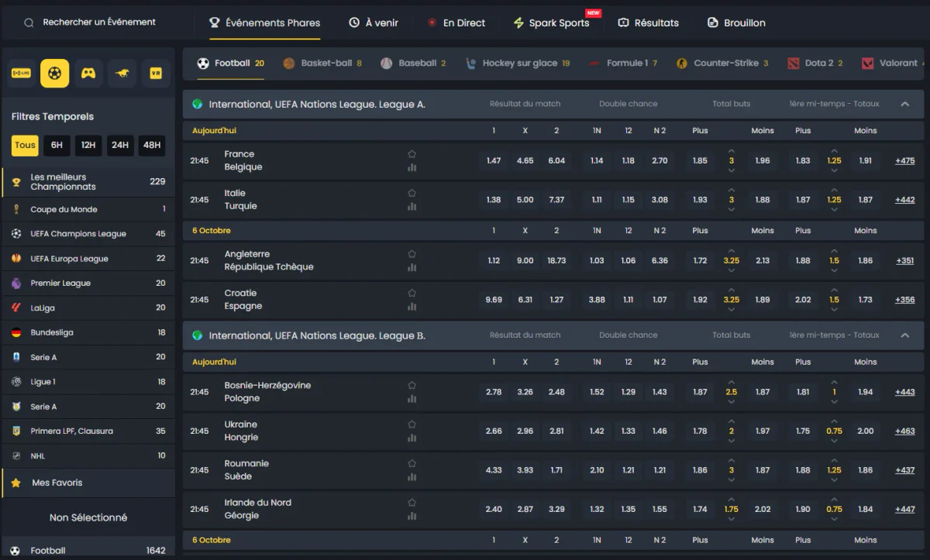Viewport: 930px width, 560px height.
Task: Open stats chart for Croatie Espagne
Action: point(412,306)
